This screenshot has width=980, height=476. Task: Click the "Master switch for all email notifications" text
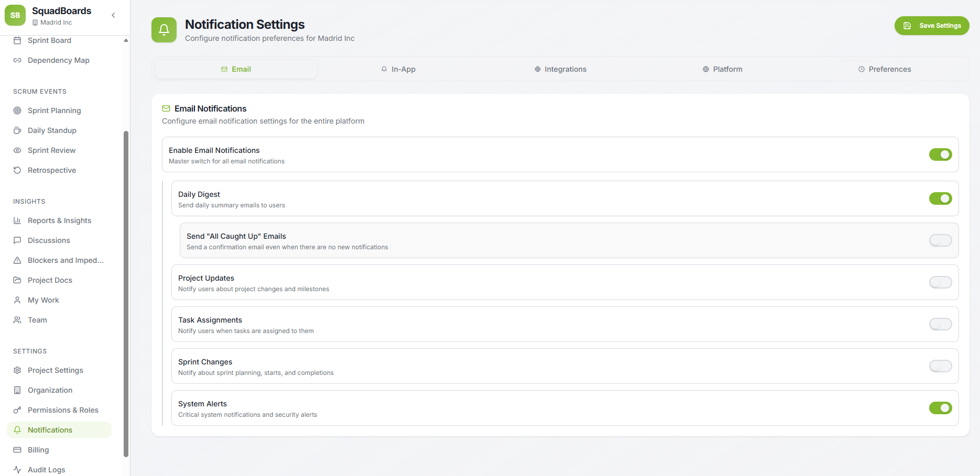click(226, 161)
